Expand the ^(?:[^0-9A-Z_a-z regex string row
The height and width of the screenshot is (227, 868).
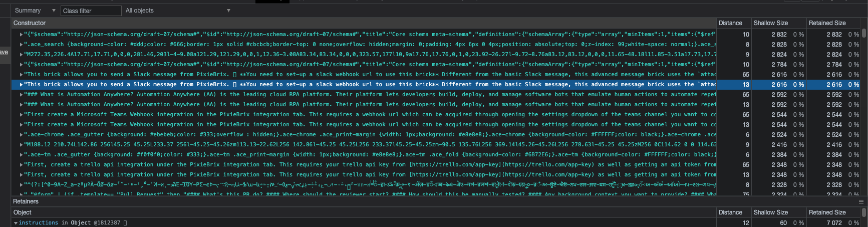click(21, 185)
